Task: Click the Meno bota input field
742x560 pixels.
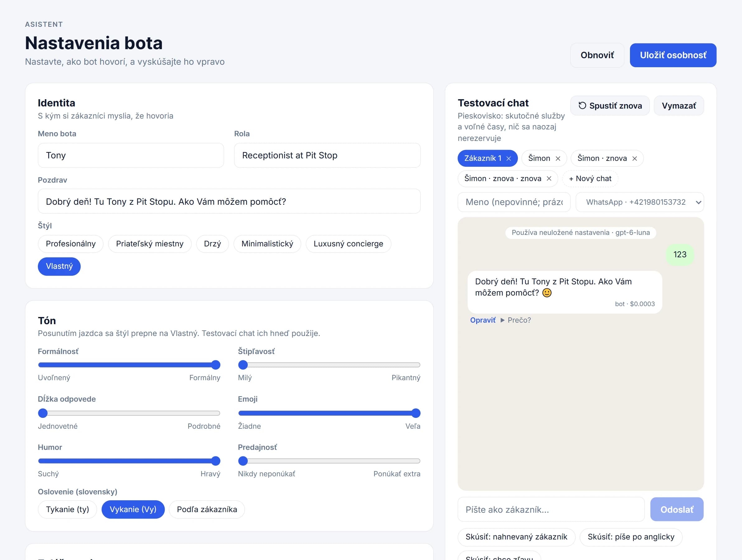Action: pyautogui.click(x=131, y=155)
